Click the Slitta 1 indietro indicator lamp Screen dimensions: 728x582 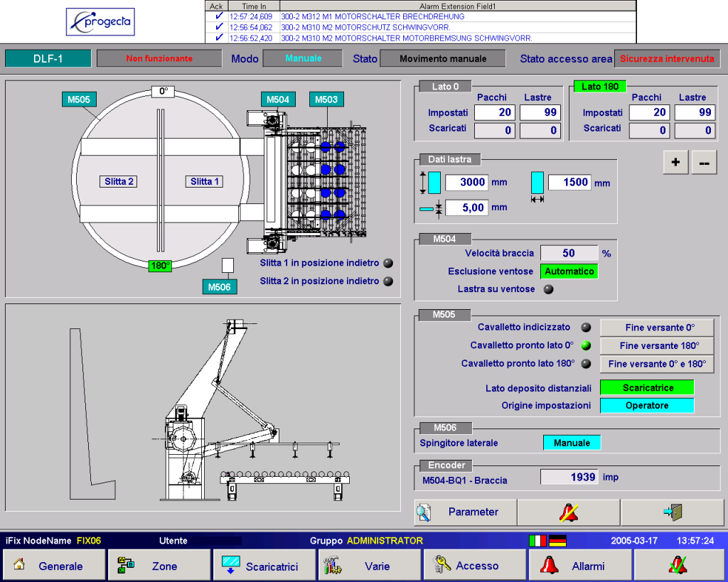click(x=388, y=263)
